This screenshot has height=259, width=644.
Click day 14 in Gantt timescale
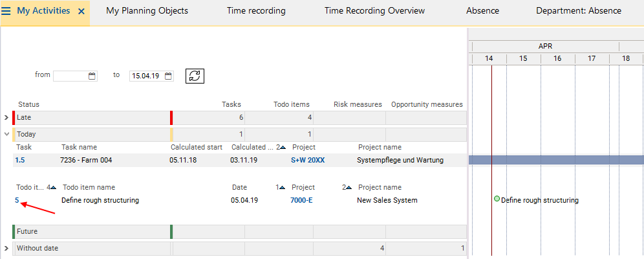point(489,59)
